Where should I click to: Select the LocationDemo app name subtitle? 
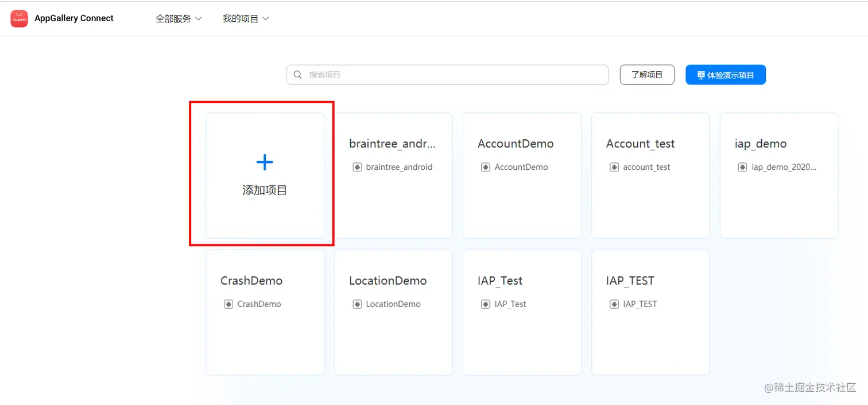click(393, 304)
